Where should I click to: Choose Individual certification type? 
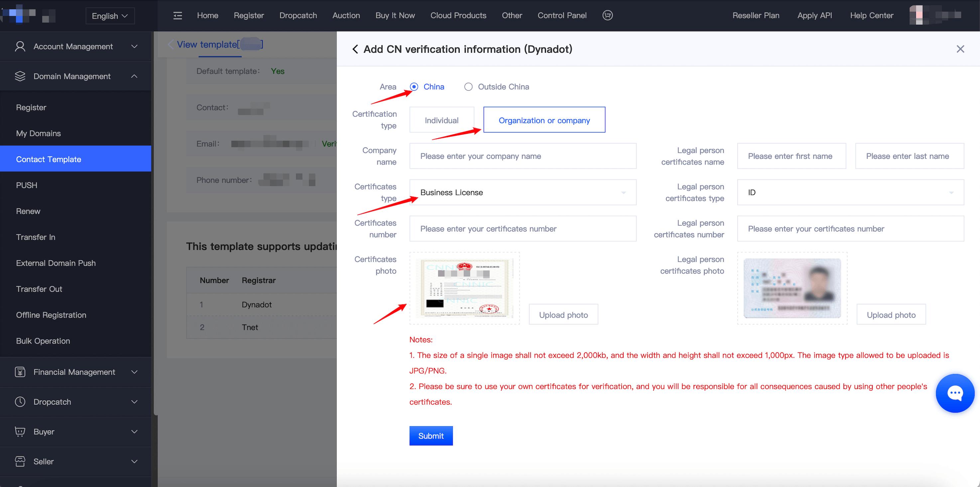pos(441,120)
